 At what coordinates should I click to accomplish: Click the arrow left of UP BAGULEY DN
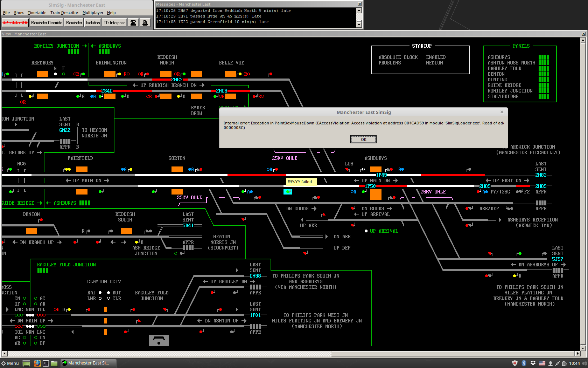[x=205, y=281]
